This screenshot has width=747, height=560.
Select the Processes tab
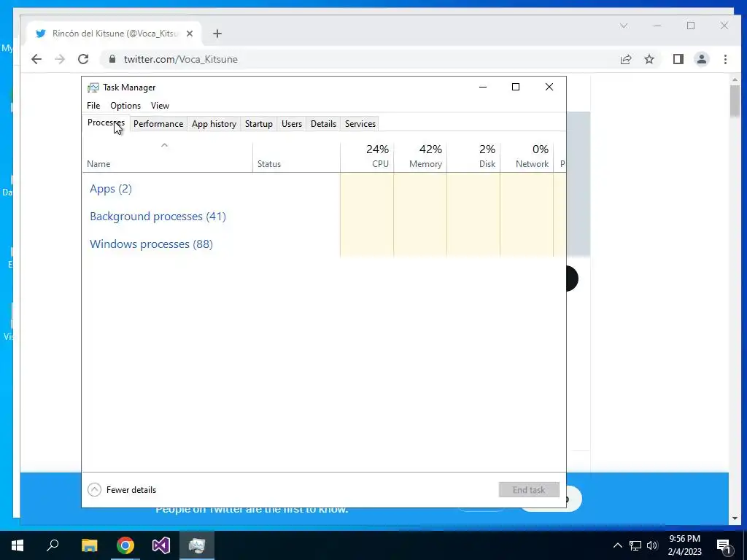pos(106,122)
